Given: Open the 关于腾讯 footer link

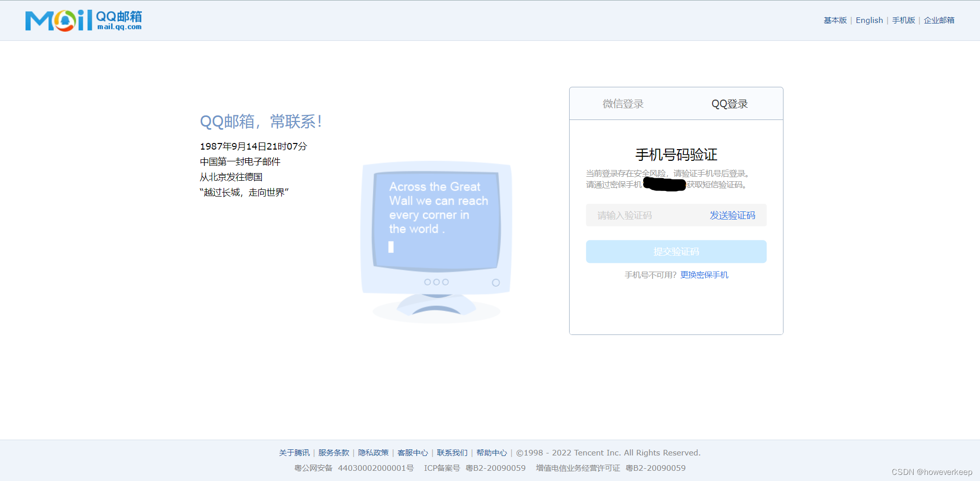Looking at the screenshot, I should [294, 453].
